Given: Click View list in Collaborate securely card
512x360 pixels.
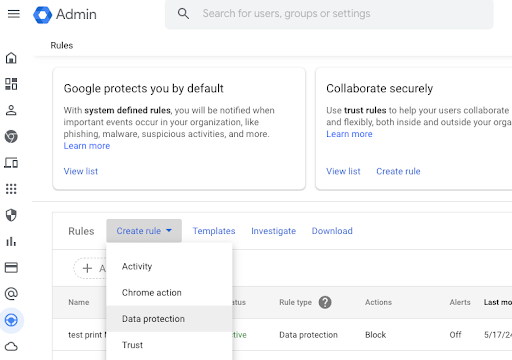Looking at the screenshot, I should [x=343, y=171].
